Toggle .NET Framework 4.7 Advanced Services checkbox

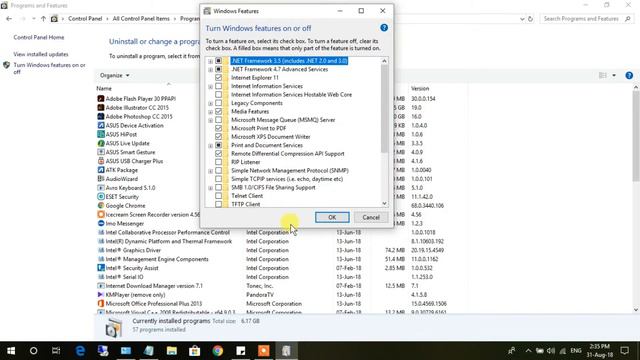pyautogui.click(x=218, y=69)
